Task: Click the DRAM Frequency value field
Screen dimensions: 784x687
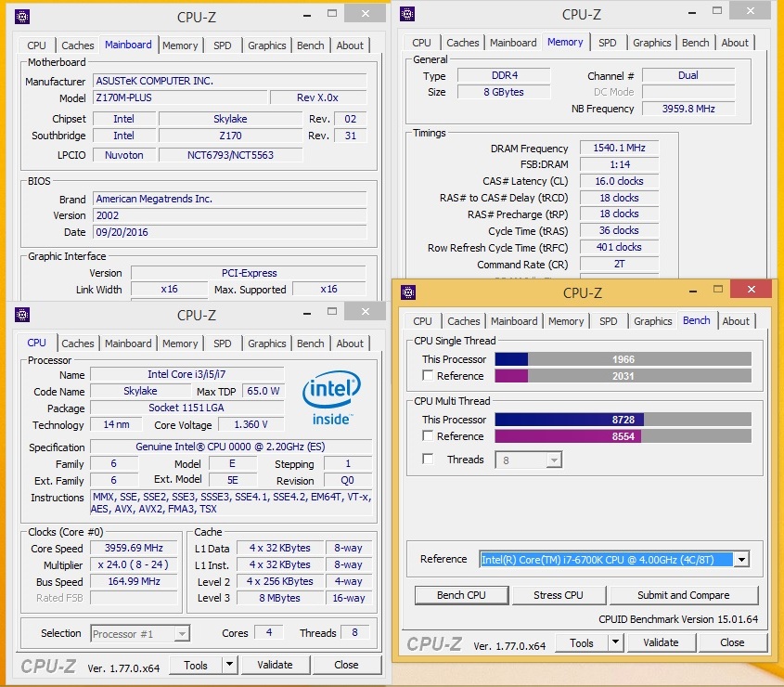Action: [619, 149]
